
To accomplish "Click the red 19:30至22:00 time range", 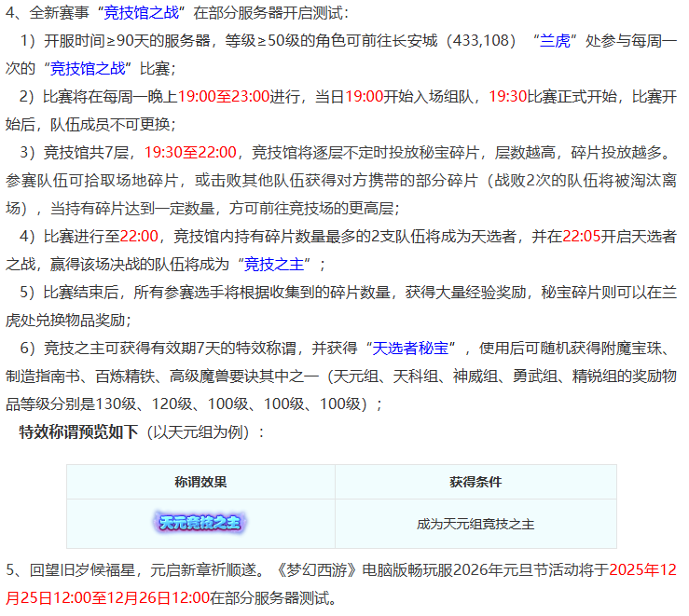I will (190, 152).
